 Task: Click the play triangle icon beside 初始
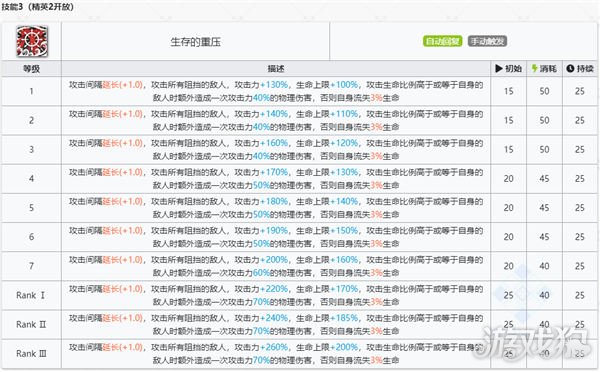coord(499,69)
